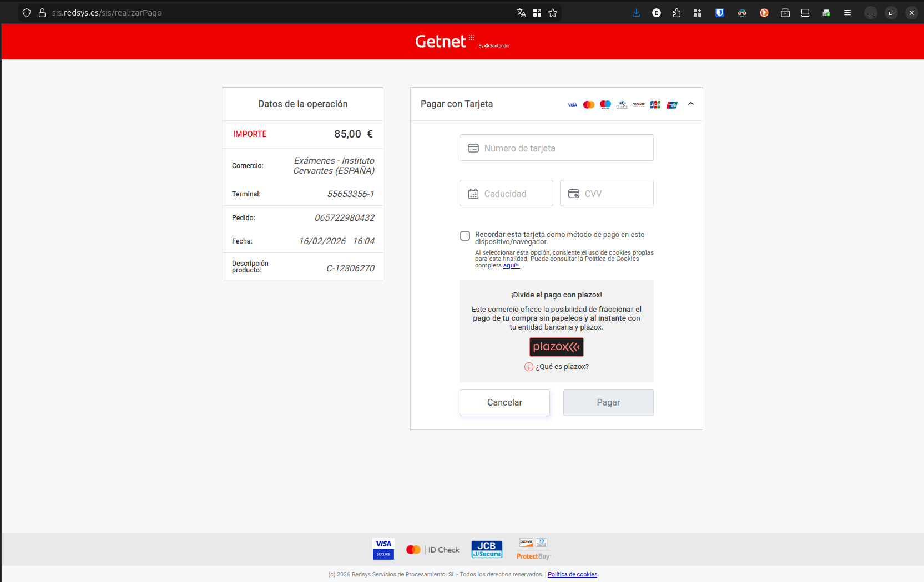The image size is (924, 582).
Task: Open the Política de cookies footer link
Action: click(x=572, y=575)
